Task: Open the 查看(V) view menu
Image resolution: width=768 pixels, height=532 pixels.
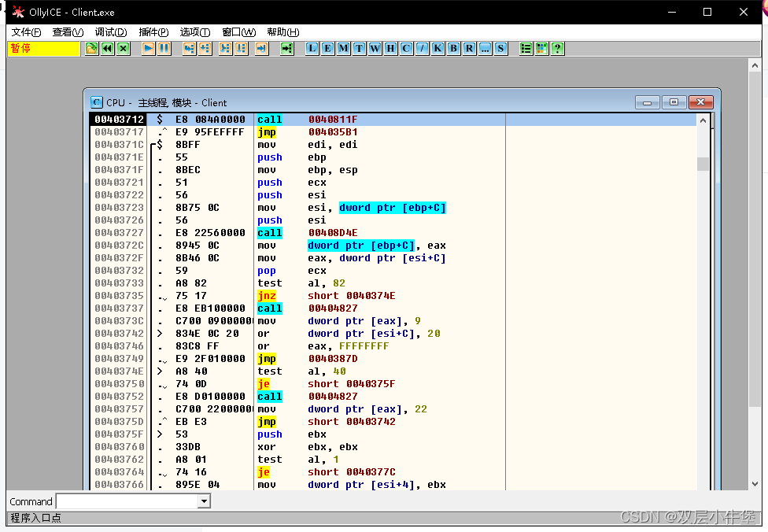Action: (68, 32)
